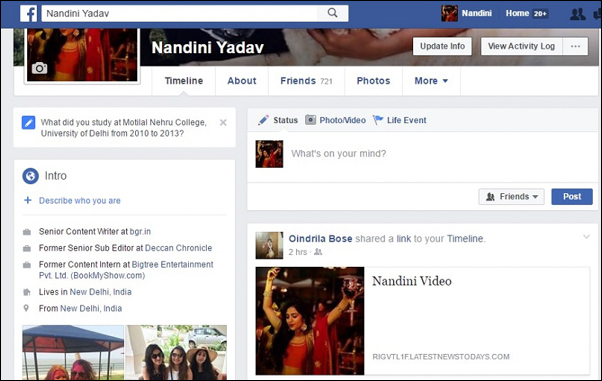
Task: Click the friends audience icon under Oindrila's post
Action: pyautogui.click(x=318, y=252)
